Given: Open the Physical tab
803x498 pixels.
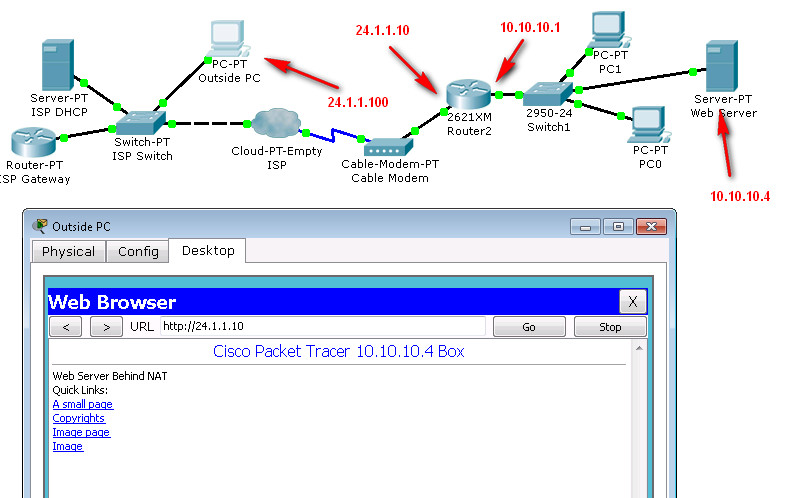Looking at the screenshot, I should coord(69,252).
